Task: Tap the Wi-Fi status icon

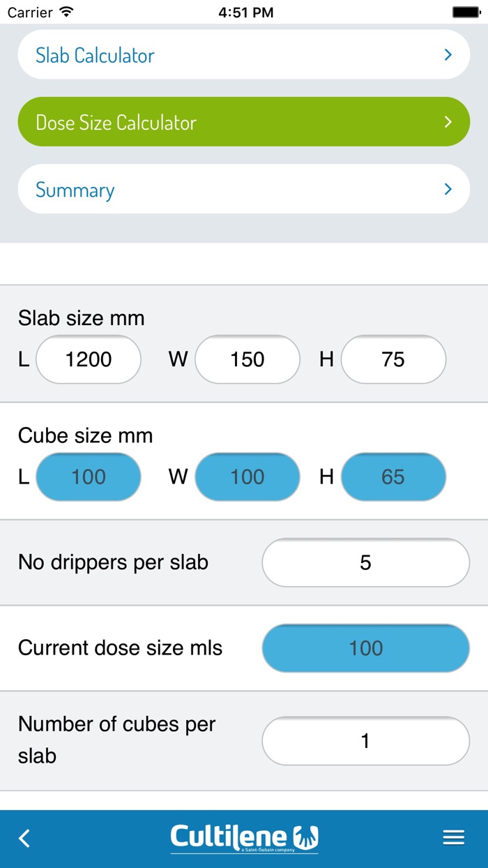Action: [66, 12]
